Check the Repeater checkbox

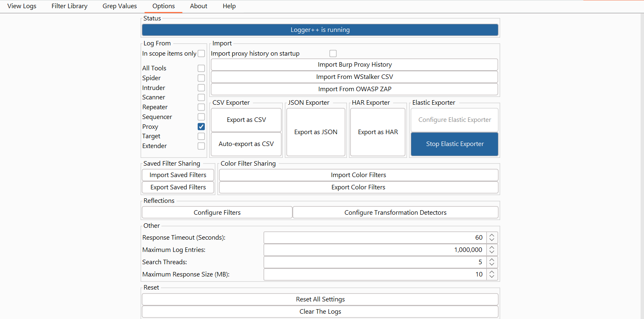(201, 107)
